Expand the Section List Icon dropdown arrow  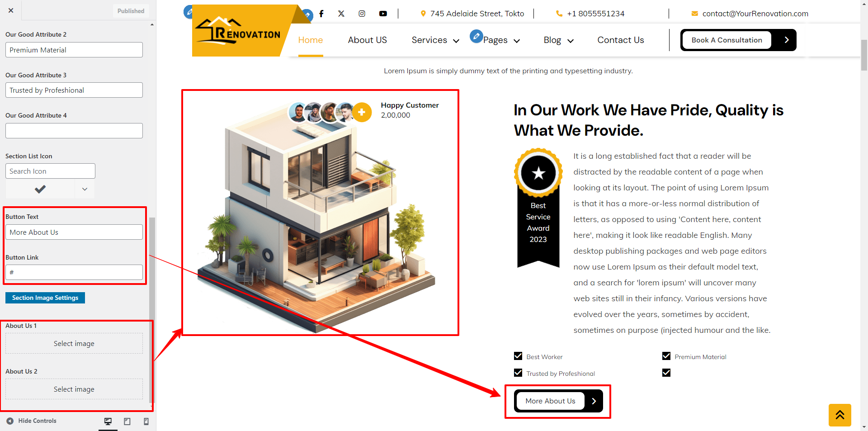[x=85, y=189]
